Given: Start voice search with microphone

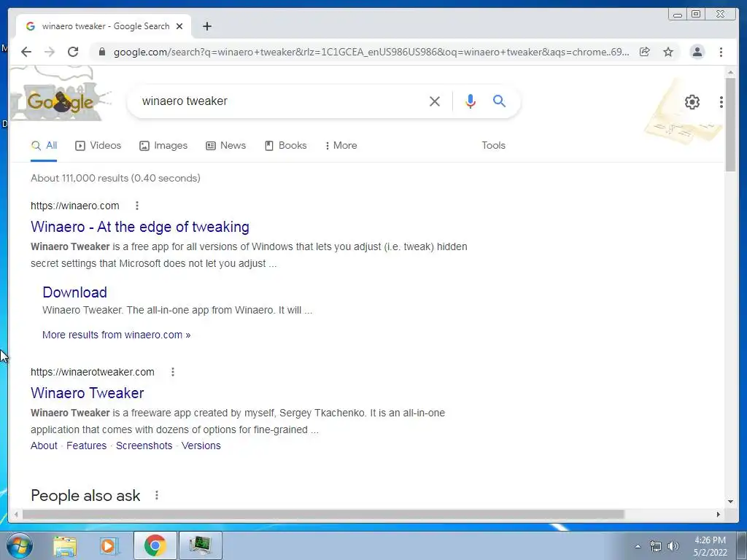Looking at the screenshot, I should (471, 101).
